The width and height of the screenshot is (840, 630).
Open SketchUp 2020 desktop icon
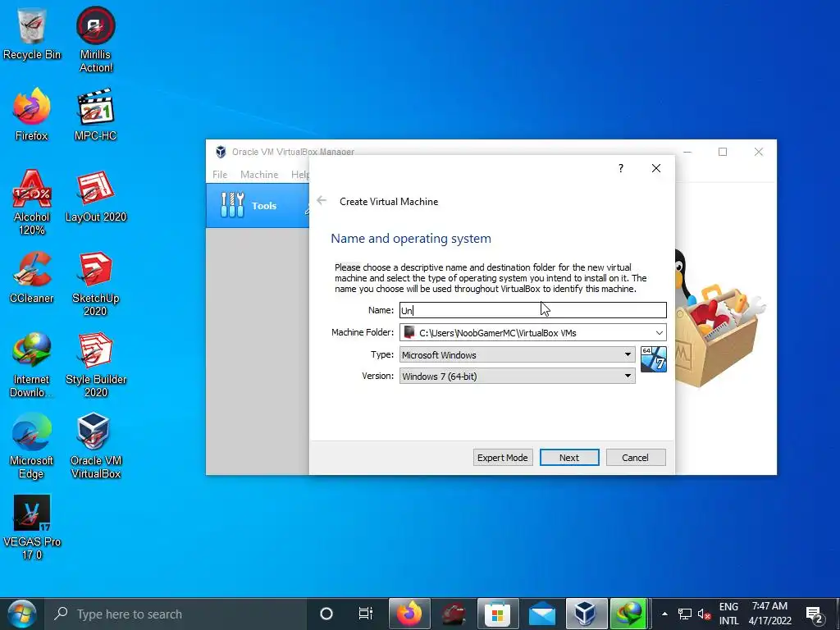coord(95,284)
